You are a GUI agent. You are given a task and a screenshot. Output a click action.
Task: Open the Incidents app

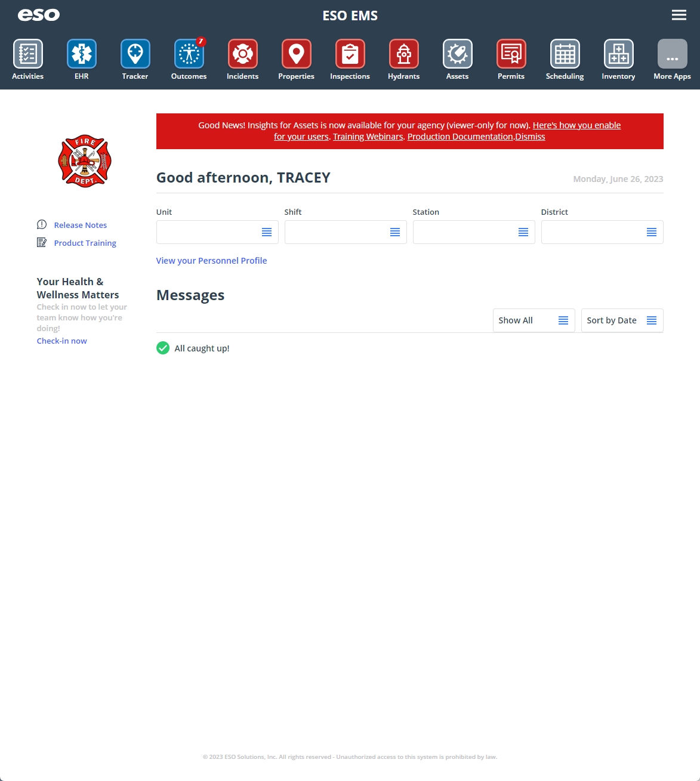tap(243, 59)
